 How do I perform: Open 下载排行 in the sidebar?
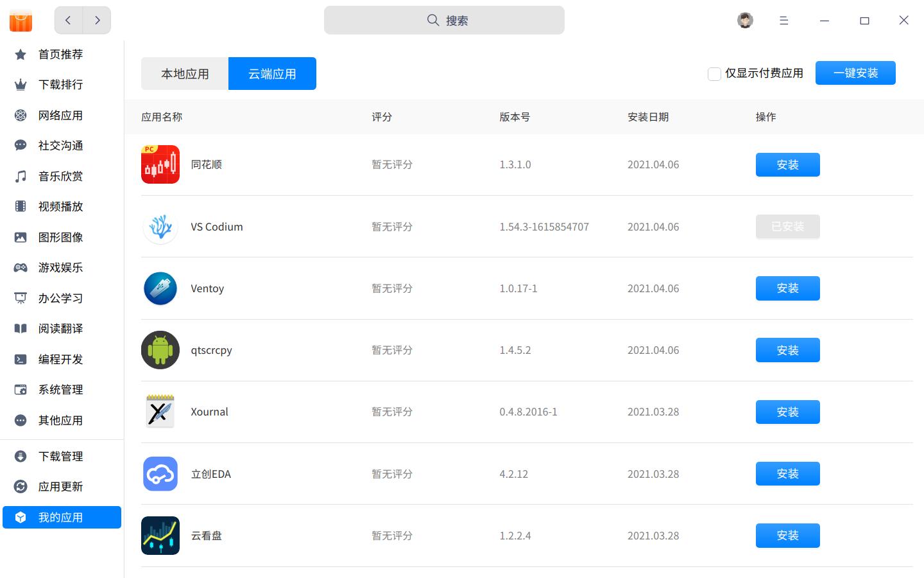tap(62, 85)
